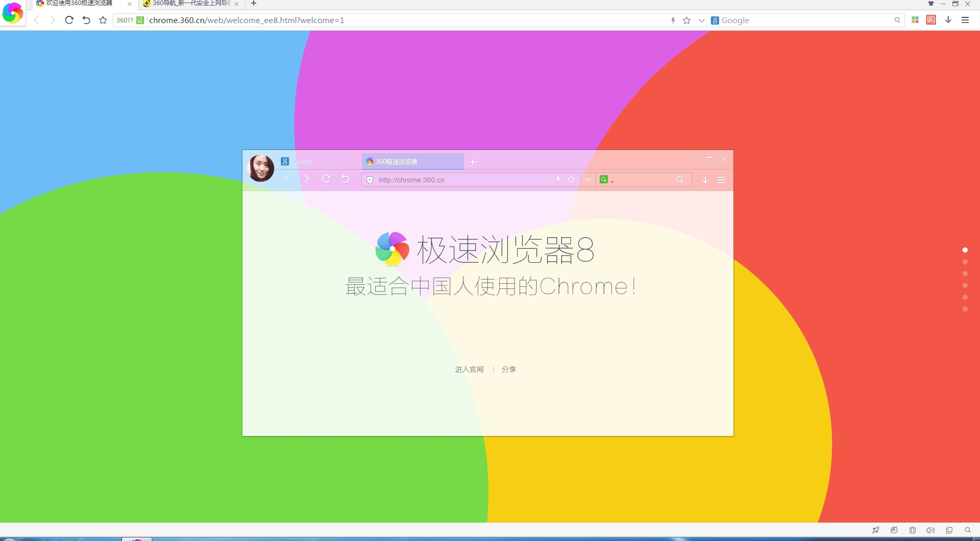Click the URL address bar text

pyautogui.click(x=247, y=20)
